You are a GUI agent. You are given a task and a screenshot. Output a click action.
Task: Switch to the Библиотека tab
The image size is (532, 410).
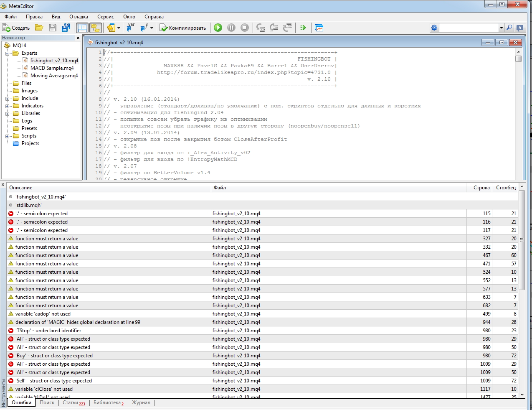[109, 402]
